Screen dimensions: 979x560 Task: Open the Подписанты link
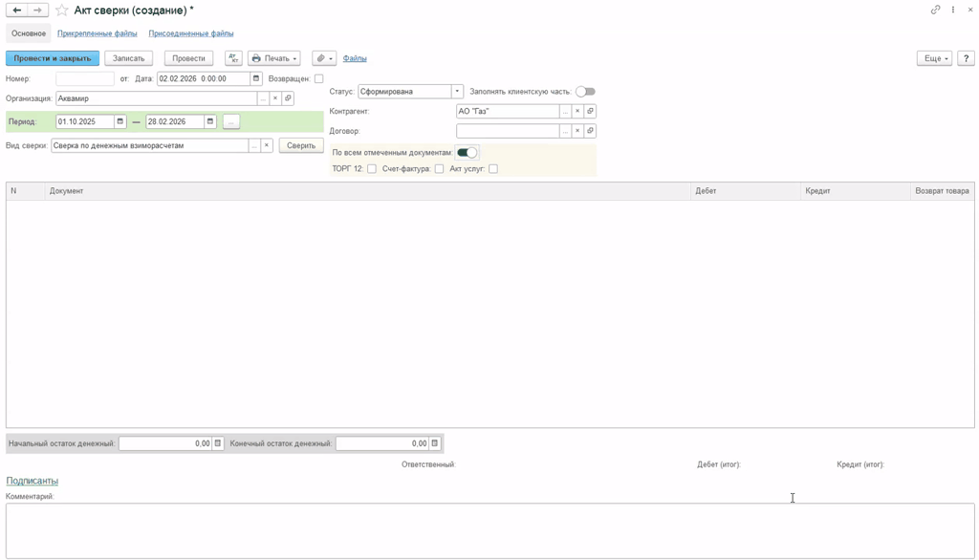[x=32, y=481]
